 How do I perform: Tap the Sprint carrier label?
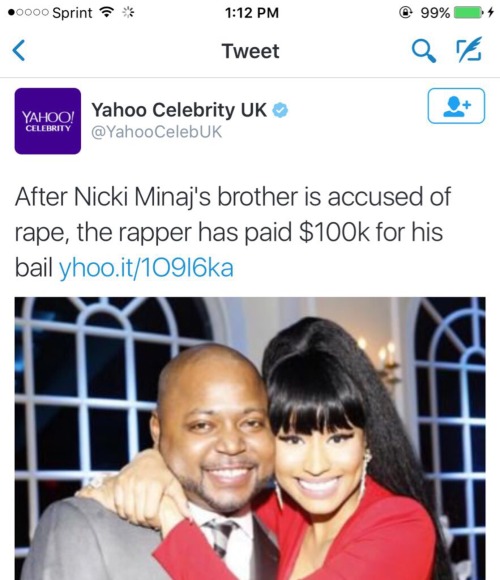tap(72, 13)
